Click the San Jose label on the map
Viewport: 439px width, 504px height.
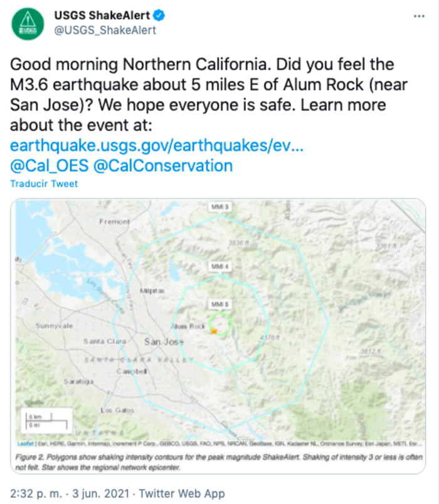click(x=164, y=341)
